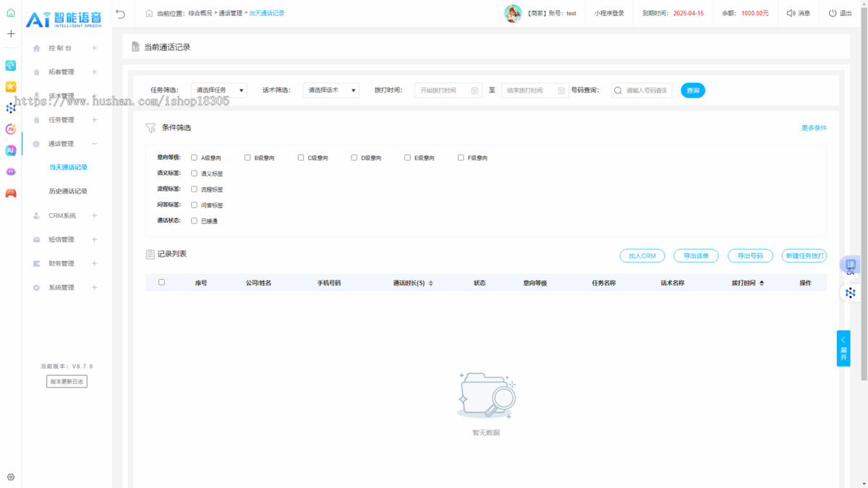Open the 请选择任务 dropdown

click(x=219, y=90)
